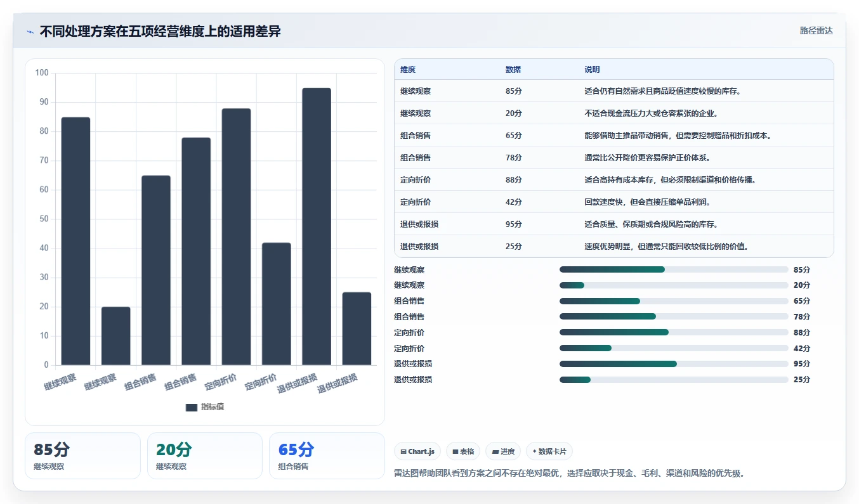Click description 适合高持有成本库存，但必须限制渠道和价格传播。
The width and height of the screenshot is (859, 504).
tap(670, 180)
